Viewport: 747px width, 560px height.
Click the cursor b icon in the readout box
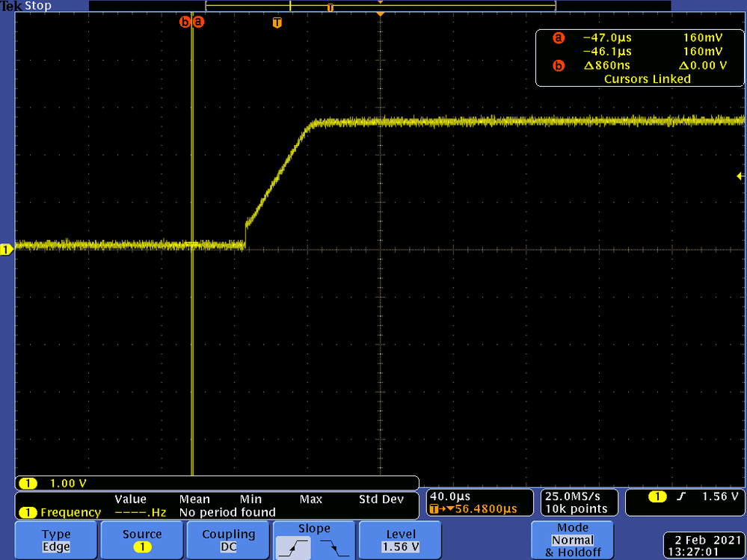pos(559,65)
